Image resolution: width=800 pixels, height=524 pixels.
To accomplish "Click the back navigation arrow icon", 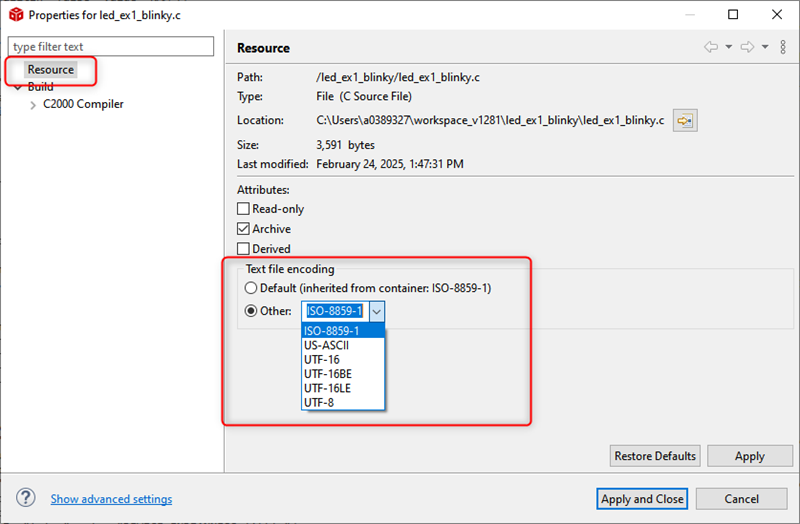I will point(711,47).
